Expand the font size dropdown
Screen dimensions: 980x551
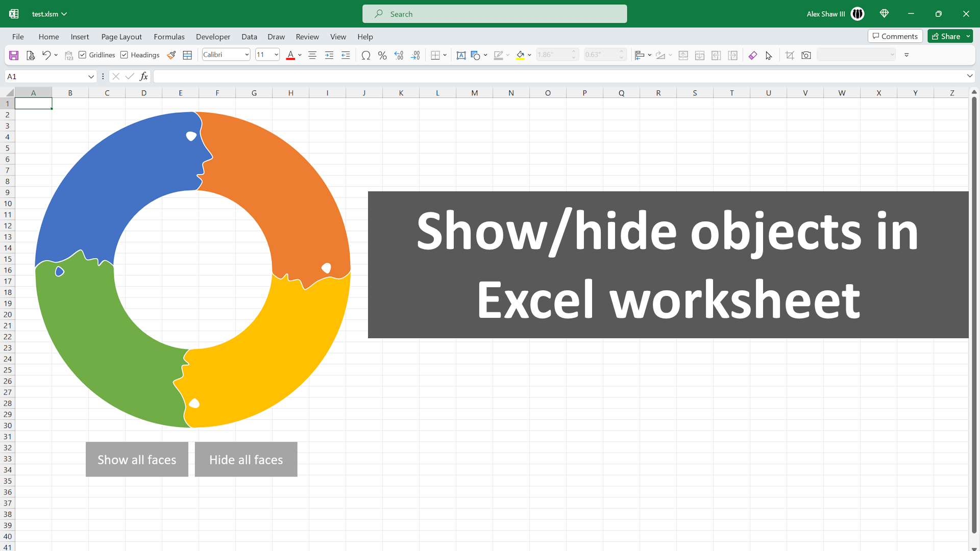276,54
